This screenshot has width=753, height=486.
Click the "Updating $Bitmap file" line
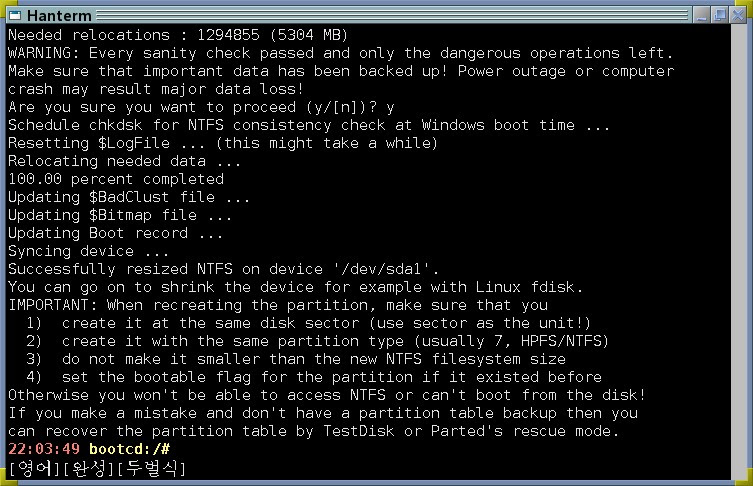point(120,215)
